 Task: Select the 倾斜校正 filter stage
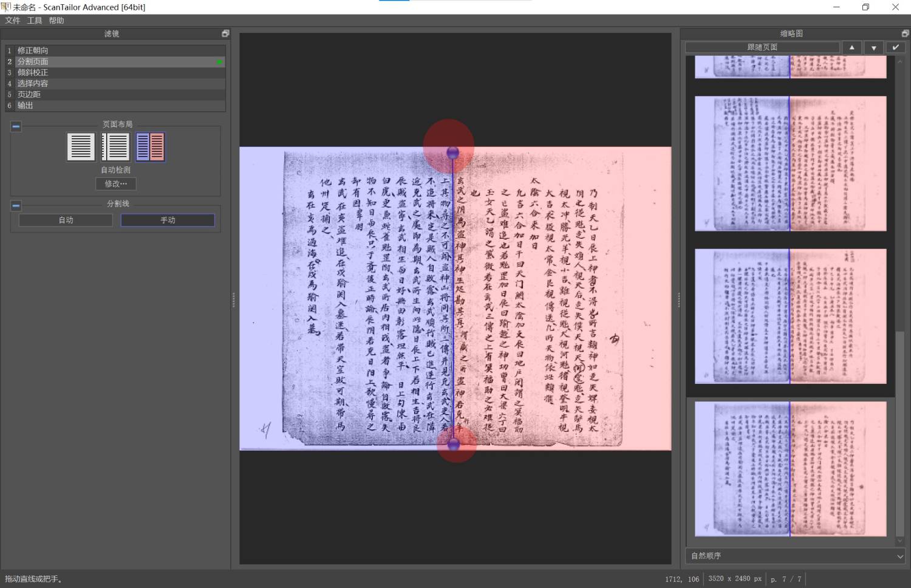[33, 72]
